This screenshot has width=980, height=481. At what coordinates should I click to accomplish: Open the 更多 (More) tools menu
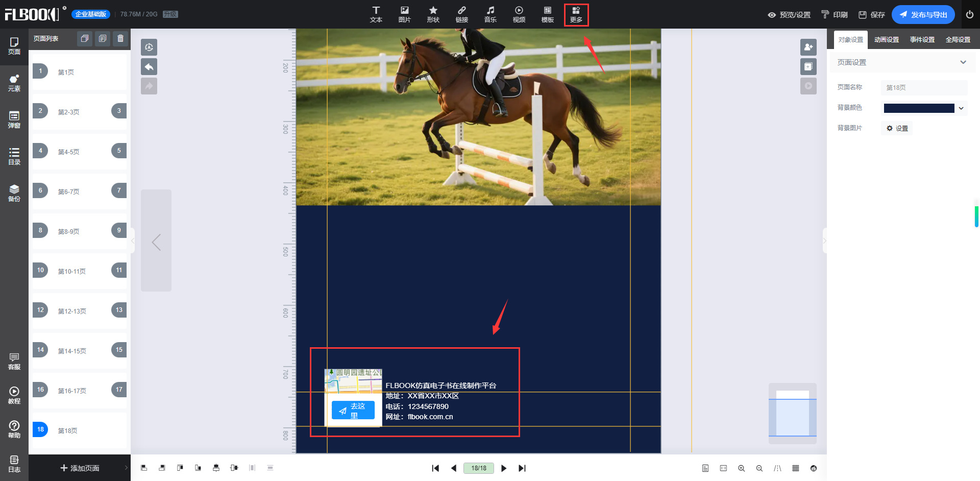pos(576,15)
